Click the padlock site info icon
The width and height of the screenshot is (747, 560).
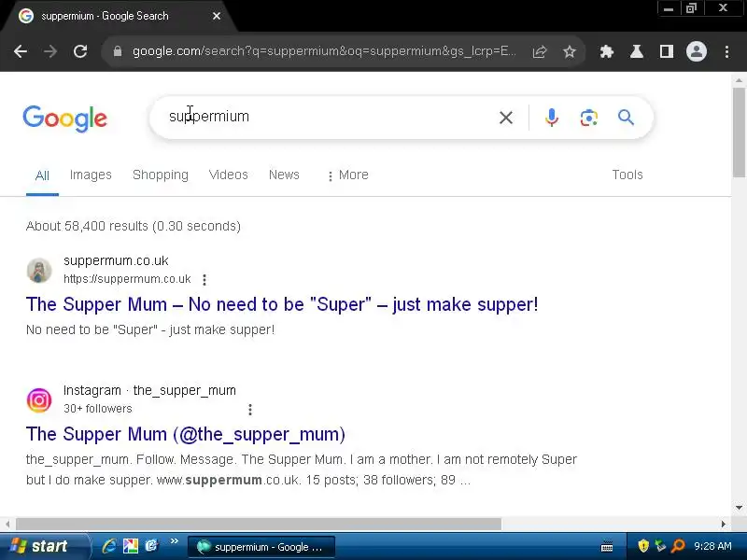pos(118,51)
